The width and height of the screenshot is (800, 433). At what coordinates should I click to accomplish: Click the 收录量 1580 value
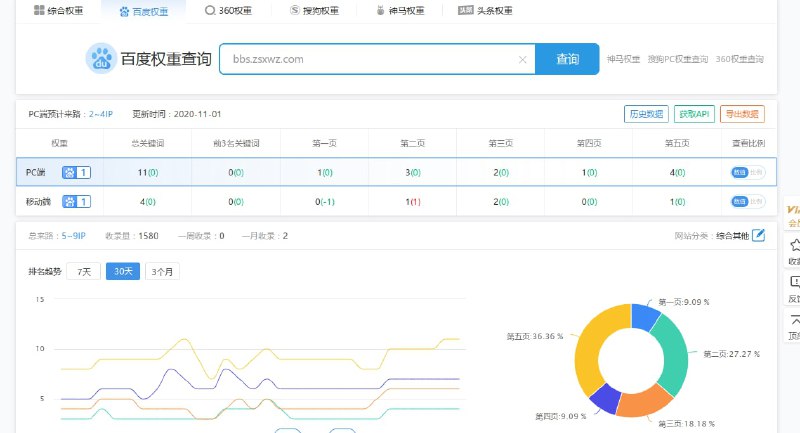pyautogui.click(x=148, y=236)
